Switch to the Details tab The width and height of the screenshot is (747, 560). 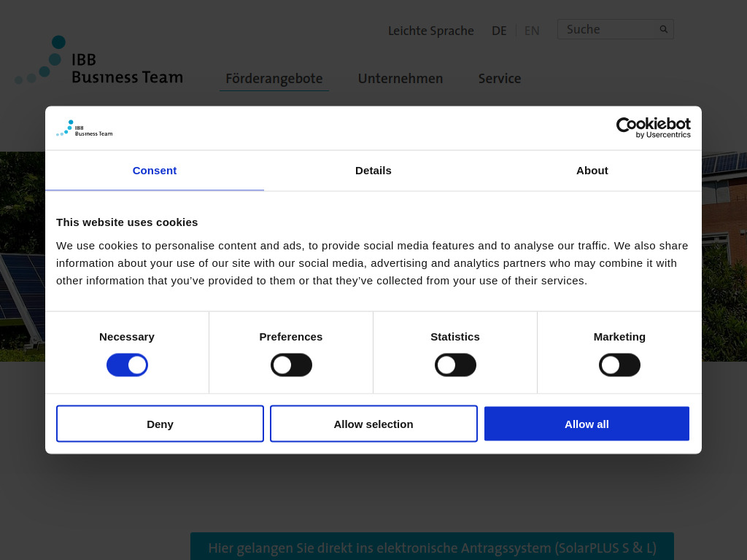click(x=373, y=171)
